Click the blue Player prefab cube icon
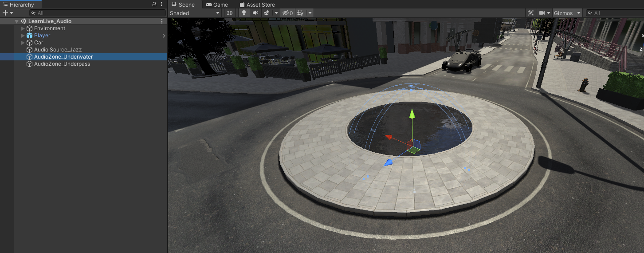 click(x=30, y=36)
